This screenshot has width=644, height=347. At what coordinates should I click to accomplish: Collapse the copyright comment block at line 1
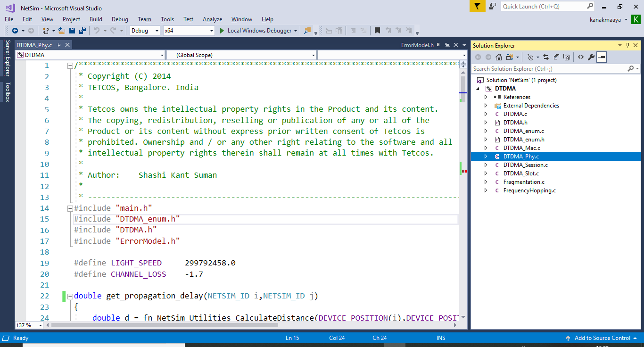70,66
